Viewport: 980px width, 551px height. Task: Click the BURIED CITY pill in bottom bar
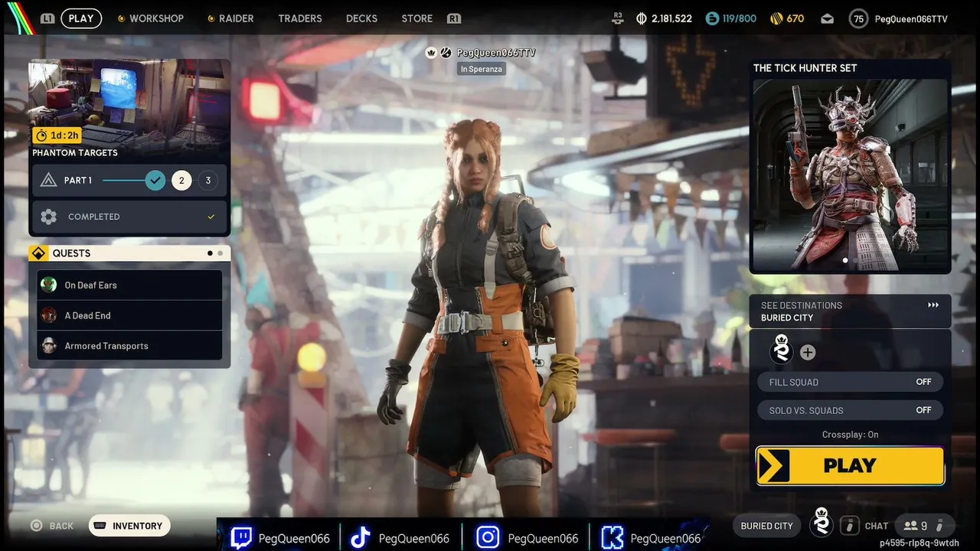(767, 526)
